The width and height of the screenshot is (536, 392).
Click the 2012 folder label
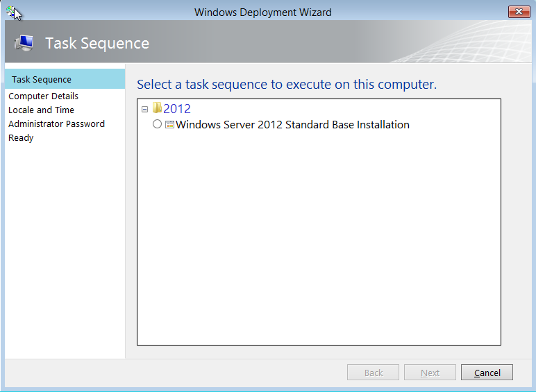[177, 109]
